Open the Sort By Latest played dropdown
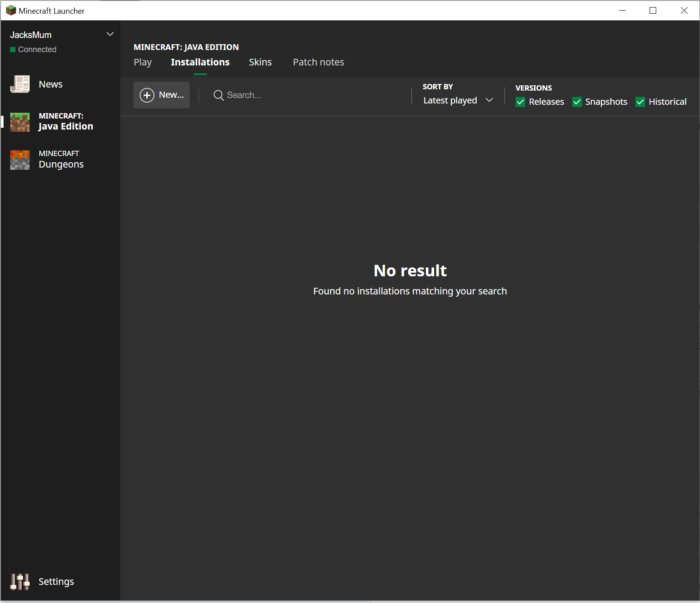 tap(458, 100)
